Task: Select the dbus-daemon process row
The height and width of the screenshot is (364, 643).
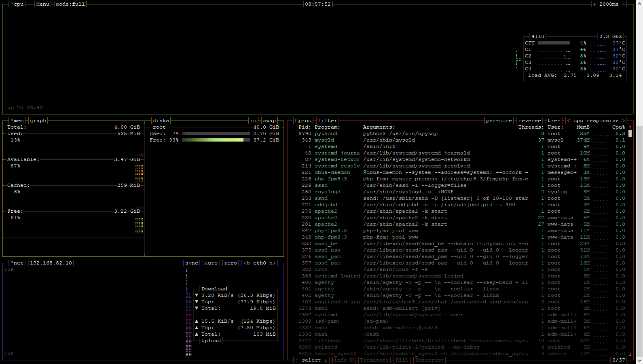Action: pyautogui.click(x=461, y=172)
